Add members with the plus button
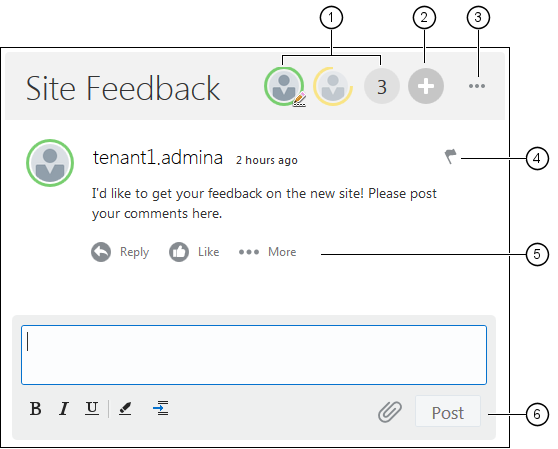 click(426, 86)
